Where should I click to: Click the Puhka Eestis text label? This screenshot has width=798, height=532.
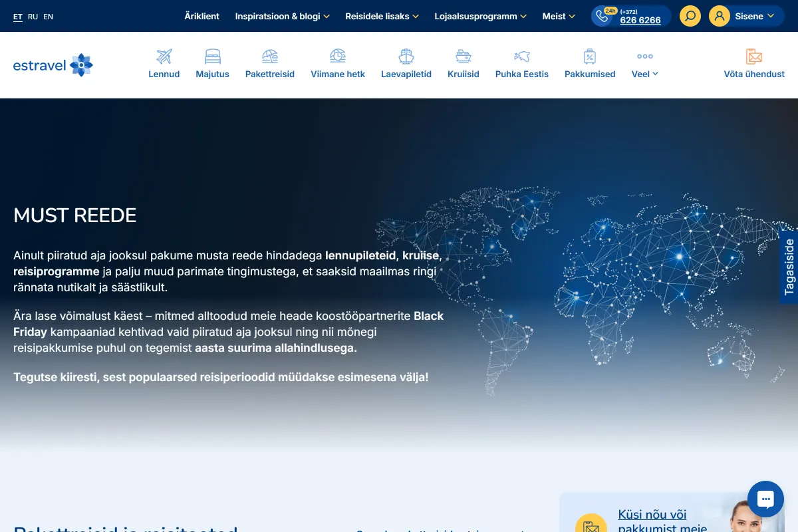click(x=522, y=74)
